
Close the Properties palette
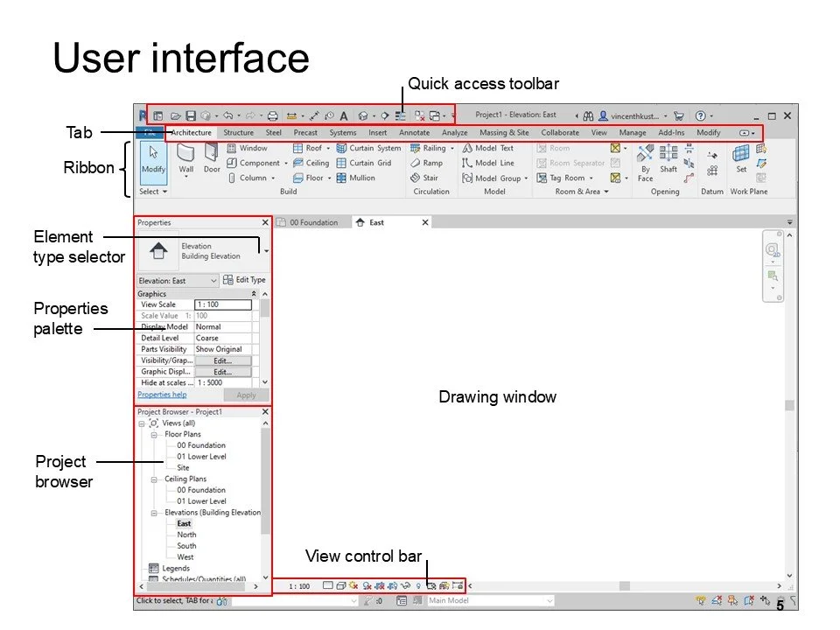265,222
